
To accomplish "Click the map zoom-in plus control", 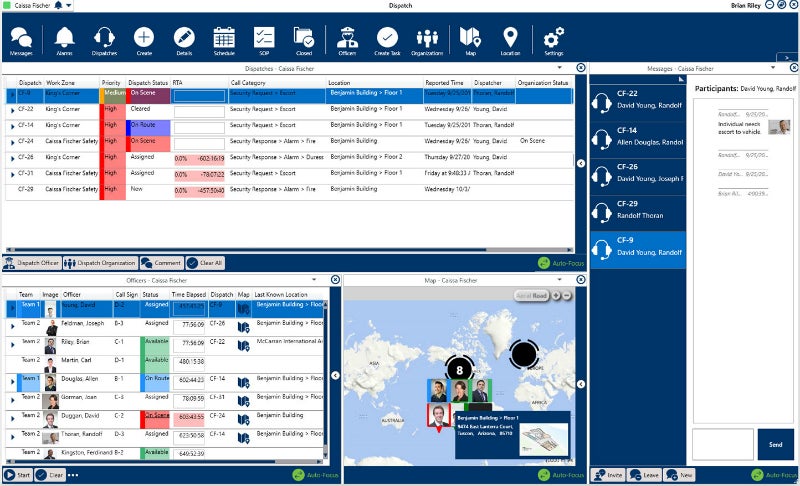I will [555, 296].
